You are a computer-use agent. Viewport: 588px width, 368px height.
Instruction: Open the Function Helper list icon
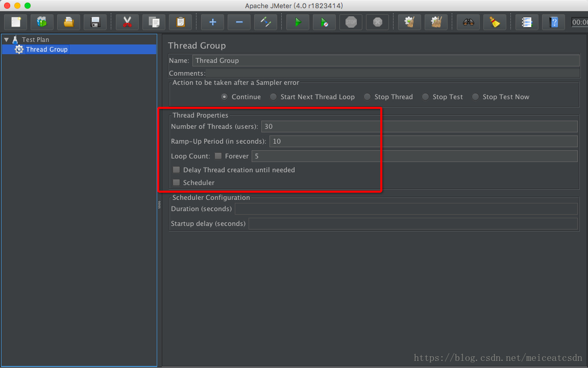tap(527, 22)
